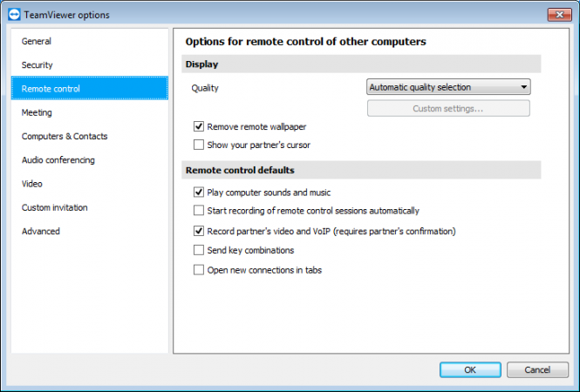
Task: Cancel the options dialog
Action: click(x=537, y=369)
